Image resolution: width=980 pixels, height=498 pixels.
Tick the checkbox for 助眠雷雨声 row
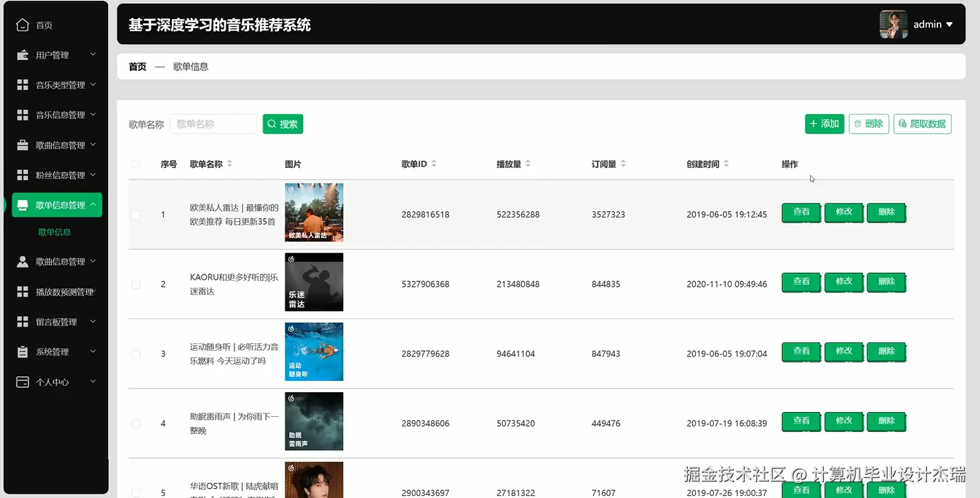tap(136, 424)
